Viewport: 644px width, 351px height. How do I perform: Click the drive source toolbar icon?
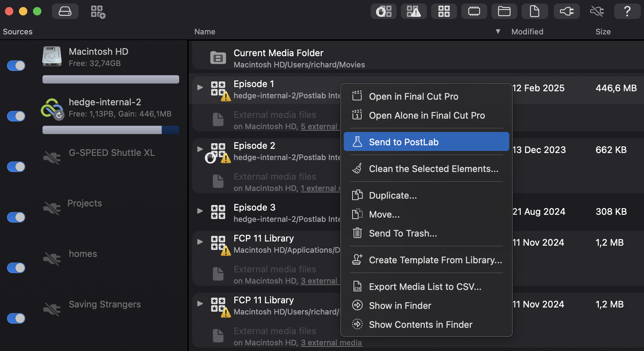[65, 11]
